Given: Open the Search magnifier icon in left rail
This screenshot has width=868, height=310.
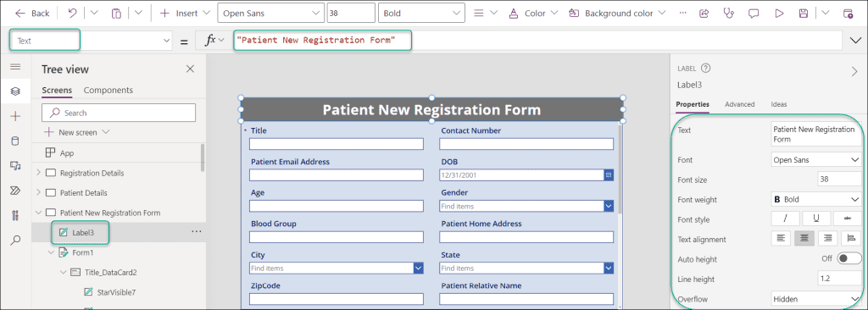Looking at the screenshot, I should [x=15, y=241].
